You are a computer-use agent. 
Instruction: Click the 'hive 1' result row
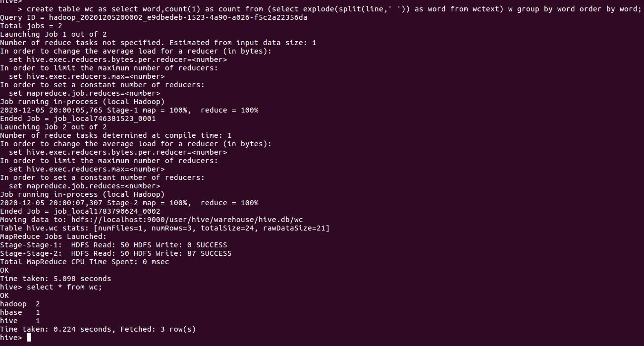pos(20,321)
